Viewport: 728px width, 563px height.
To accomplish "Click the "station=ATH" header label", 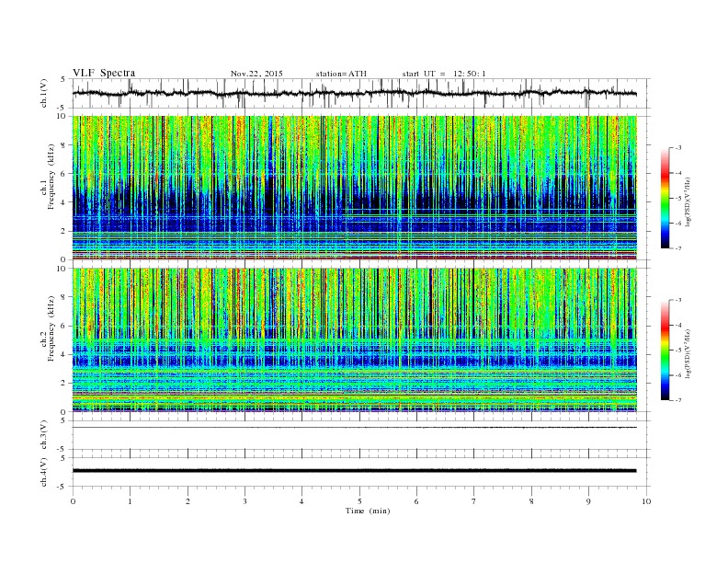I will [x=341, y=74].
